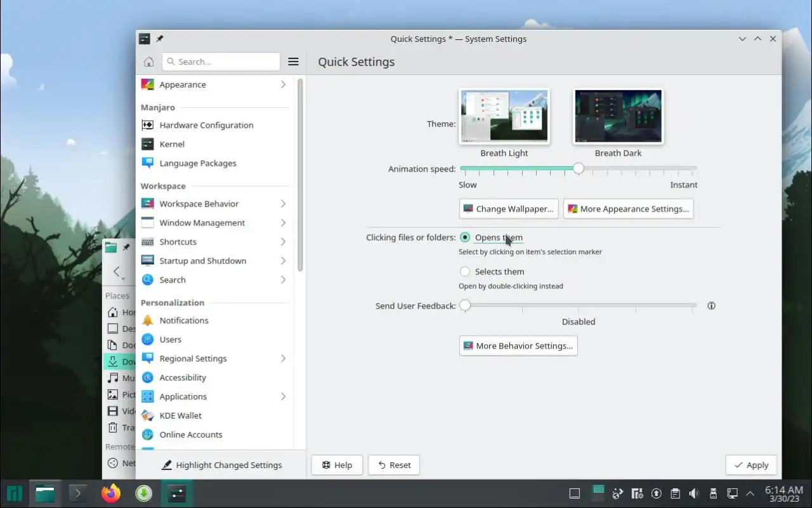This screenshot has width=812, height=508.
Task: Expand the Regional Settings arrow
Action: (283, 359)
